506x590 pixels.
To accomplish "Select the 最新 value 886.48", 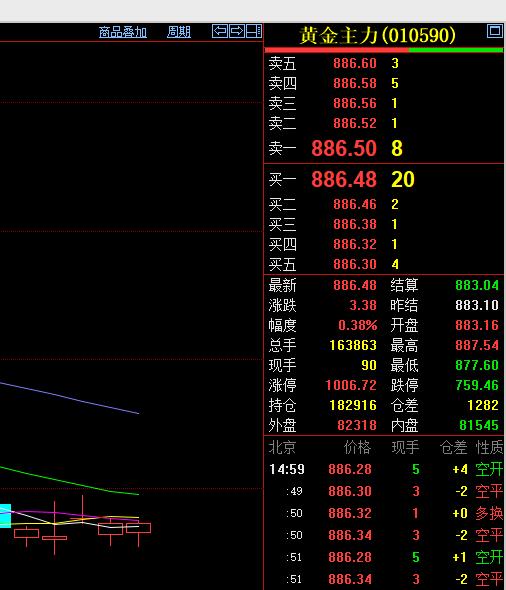I will [355, 285].
